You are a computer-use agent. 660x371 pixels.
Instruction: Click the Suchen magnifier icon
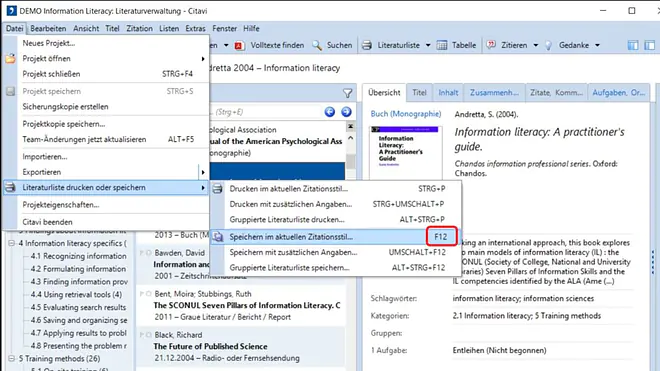tap(317, 45)
